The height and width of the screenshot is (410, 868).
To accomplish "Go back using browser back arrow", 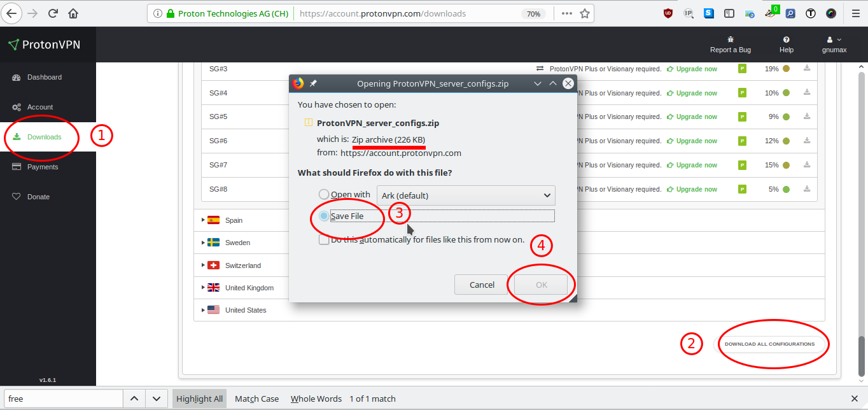I will click(12, 13).
